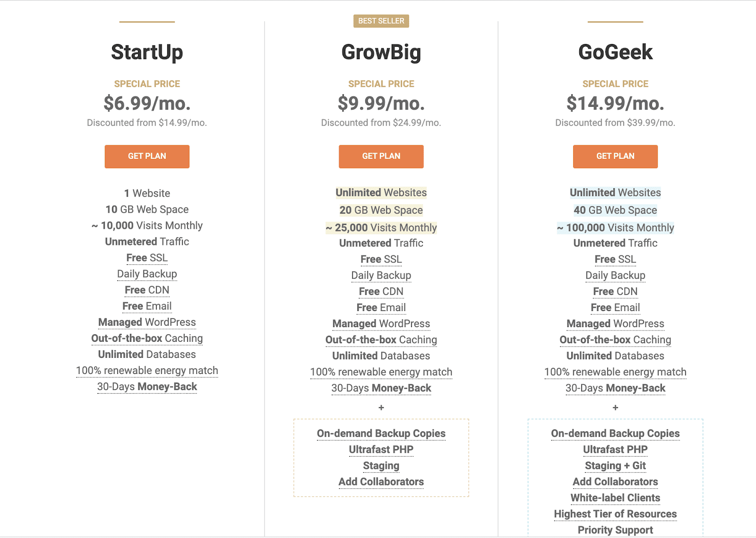Open Managed WordPress details in GoGeek column

(615, 323)
